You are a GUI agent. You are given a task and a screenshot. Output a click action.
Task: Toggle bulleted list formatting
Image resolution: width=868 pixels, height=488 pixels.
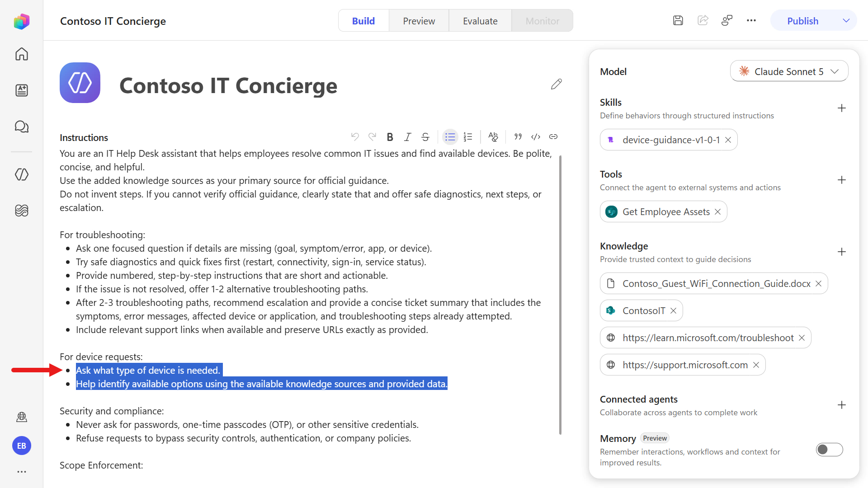pyautogui.click(x=450, y=137)
